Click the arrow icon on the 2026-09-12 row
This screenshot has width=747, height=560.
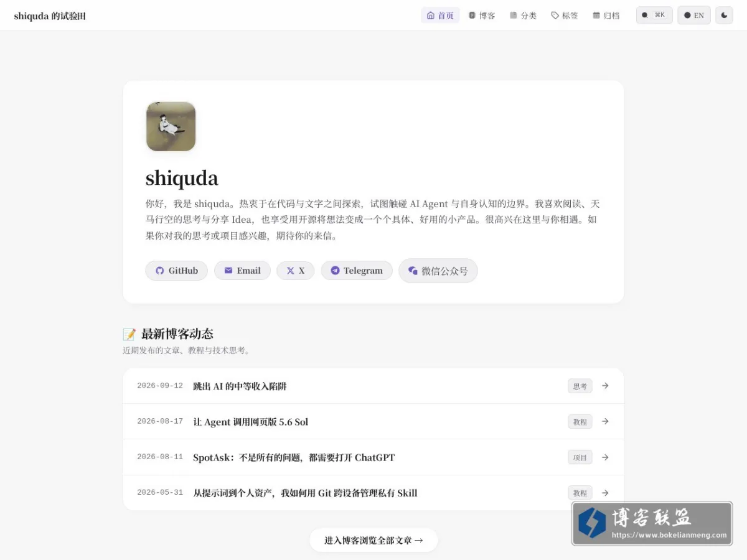point(605,386)
